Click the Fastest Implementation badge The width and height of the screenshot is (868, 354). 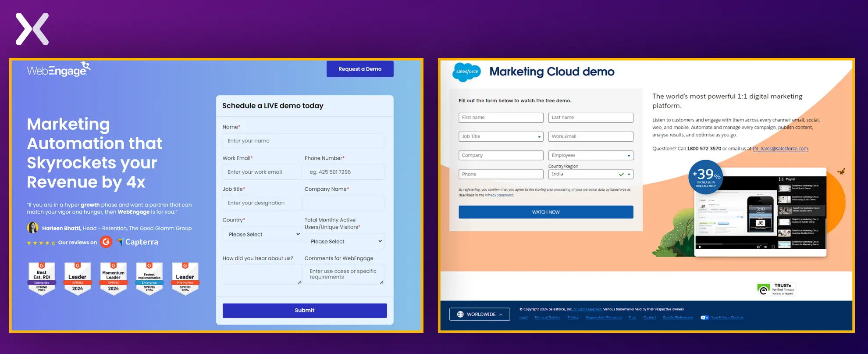[x=149, y=279]
